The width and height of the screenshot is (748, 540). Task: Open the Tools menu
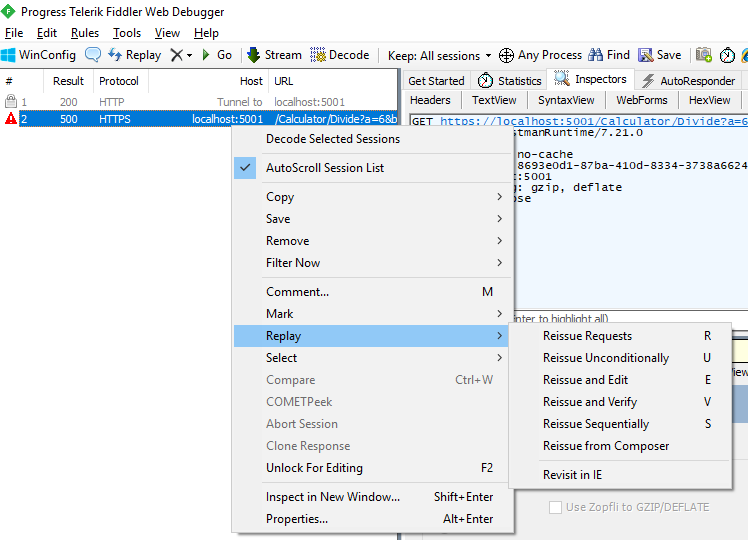pos(127,33)
